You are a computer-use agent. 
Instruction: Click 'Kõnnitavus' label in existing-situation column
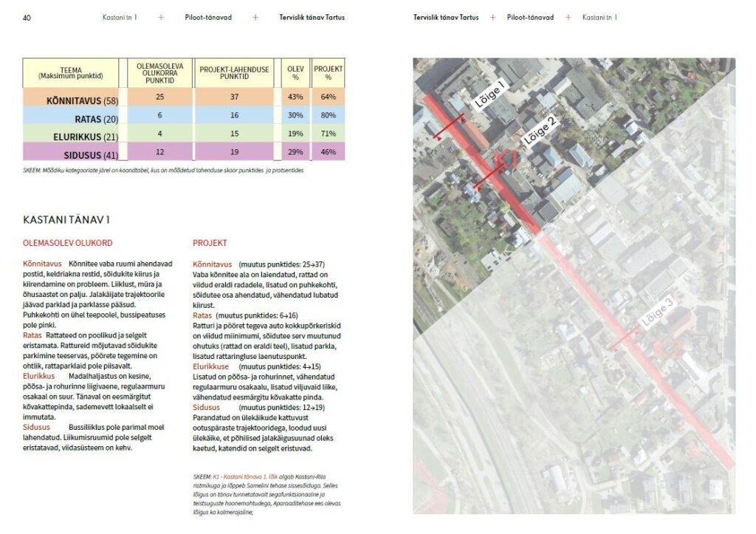coord(42,264)
